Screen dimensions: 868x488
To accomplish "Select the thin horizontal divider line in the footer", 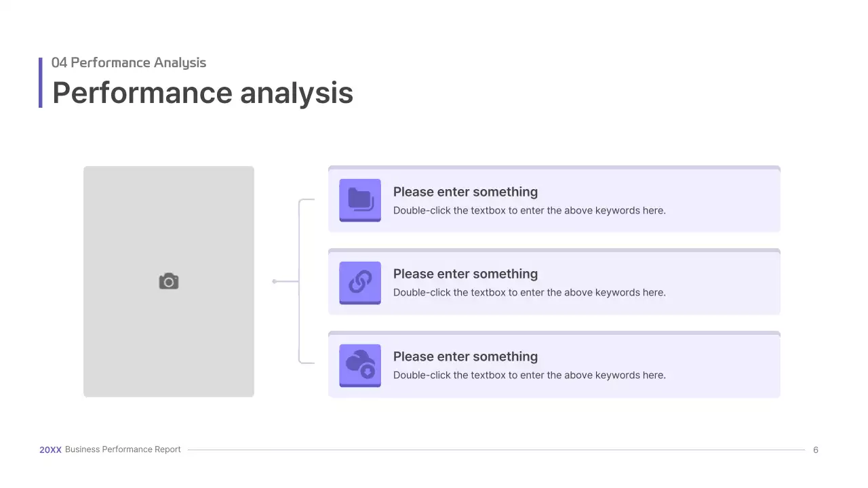I will click(495, 450).
